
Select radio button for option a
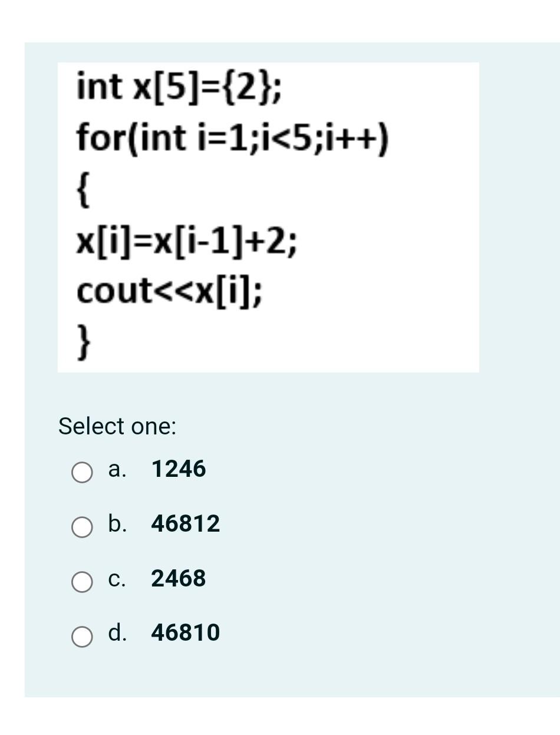(82, 473)
